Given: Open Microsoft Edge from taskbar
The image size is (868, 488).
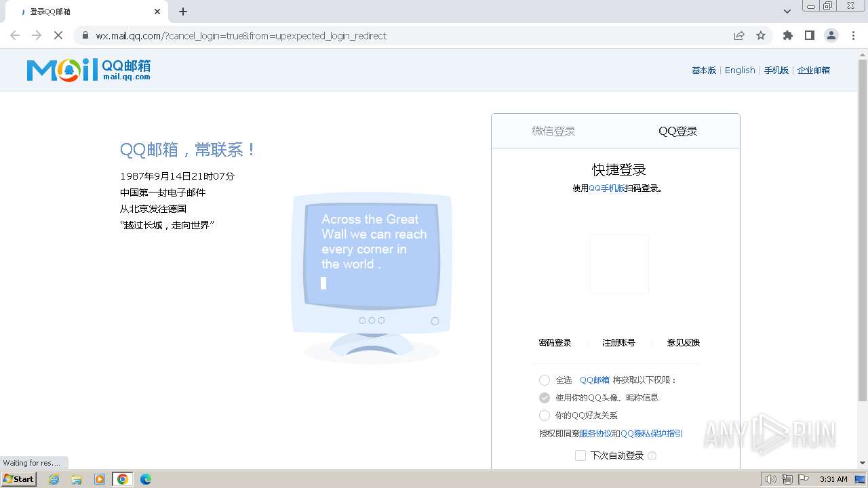Looking at the screenshot, I should click(146, 479).
